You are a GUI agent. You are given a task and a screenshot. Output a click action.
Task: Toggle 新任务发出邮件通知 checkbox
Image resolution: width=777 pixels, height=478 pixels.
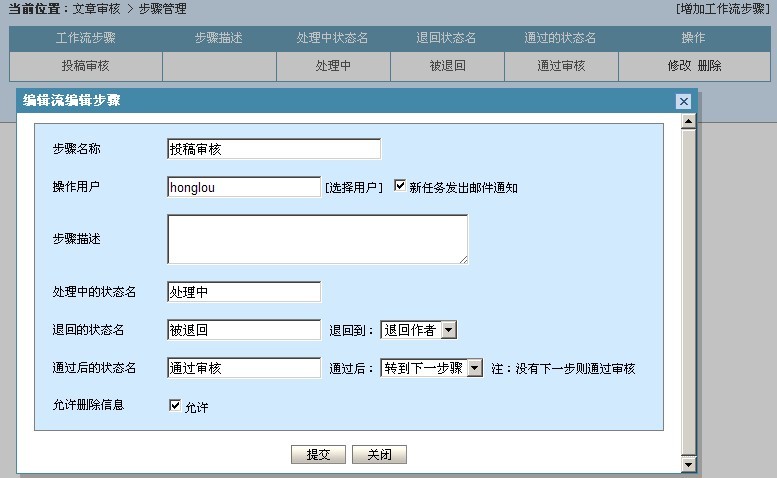[401, 186]
